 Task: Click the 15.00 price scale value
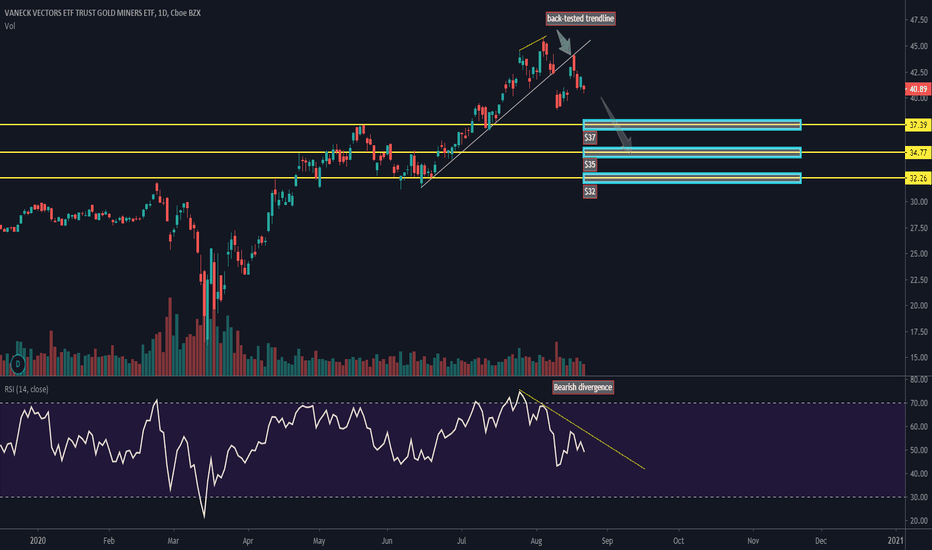(x=918, y=357)
